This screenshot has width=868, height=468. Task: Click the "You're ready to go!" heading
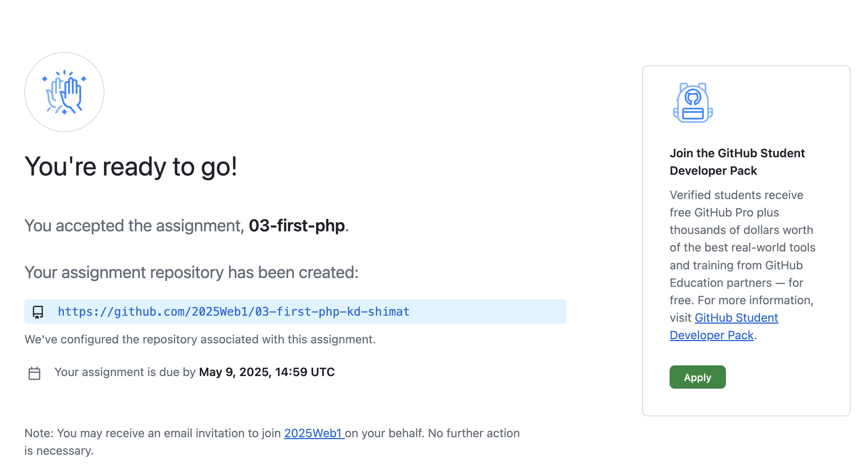click(x=131, y=167)
